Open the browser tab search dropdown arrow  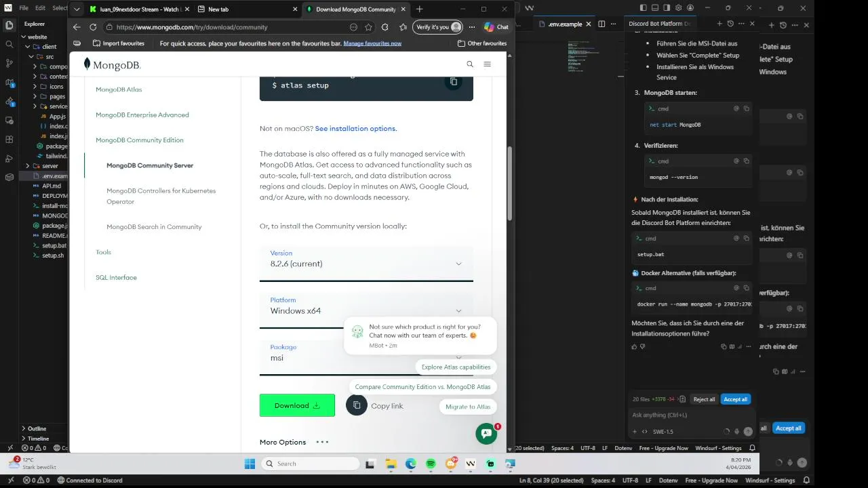77,9
